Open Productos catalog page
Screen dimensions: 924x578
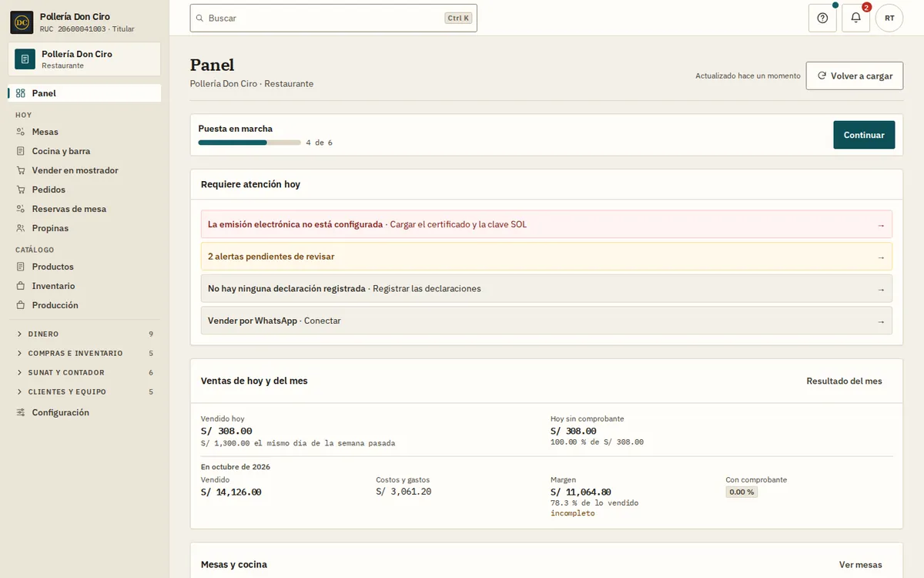click(85, 267)
